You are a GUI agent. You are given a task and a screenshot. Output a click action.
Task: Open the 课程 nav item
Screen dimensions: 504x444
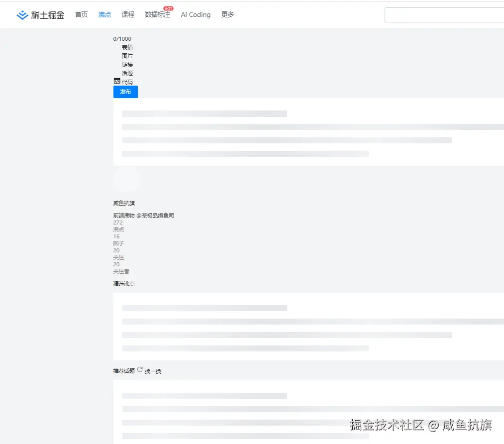127,14
